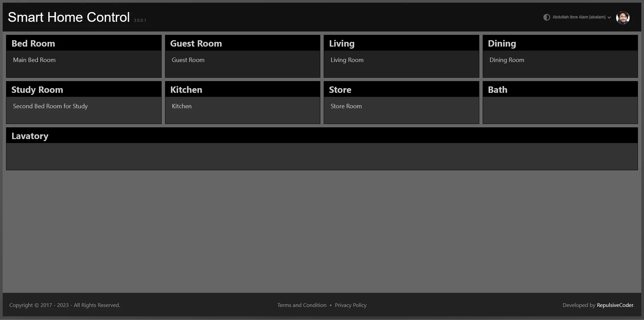Open the Study Room card
This screenshot has height=320, width=644.
(x=84, y=103)
